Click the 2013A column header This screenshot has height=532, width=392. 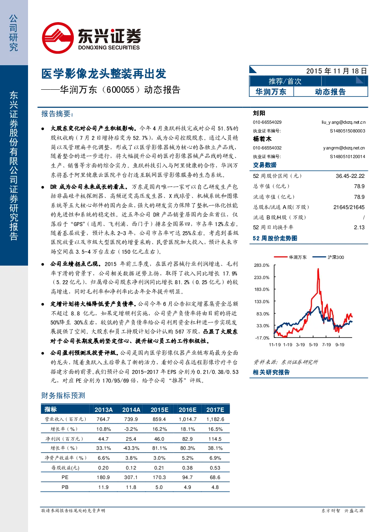104,410
